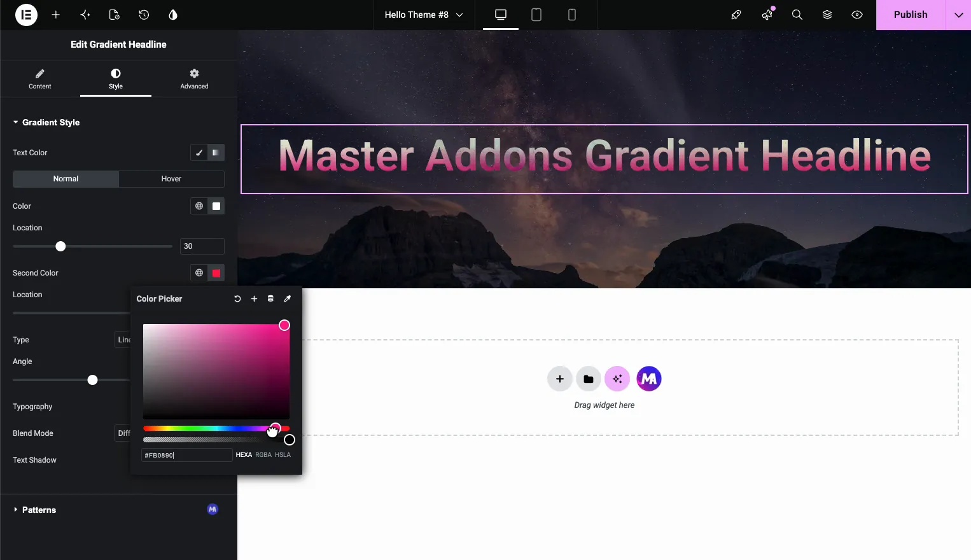Open template library folder button
This screenshot has height=560, width=971.
click(x=589, y=379)
